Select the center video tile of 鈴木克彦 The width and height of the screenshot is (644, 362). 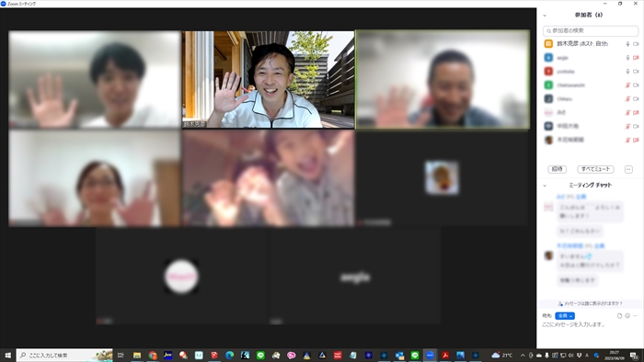(x=269, y=80)
